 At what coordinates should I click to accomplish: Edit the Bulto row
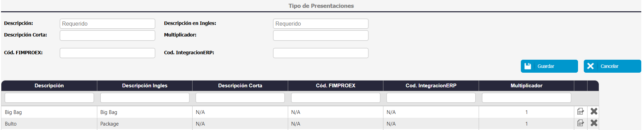pyautogui.click(x=580, y=123)
